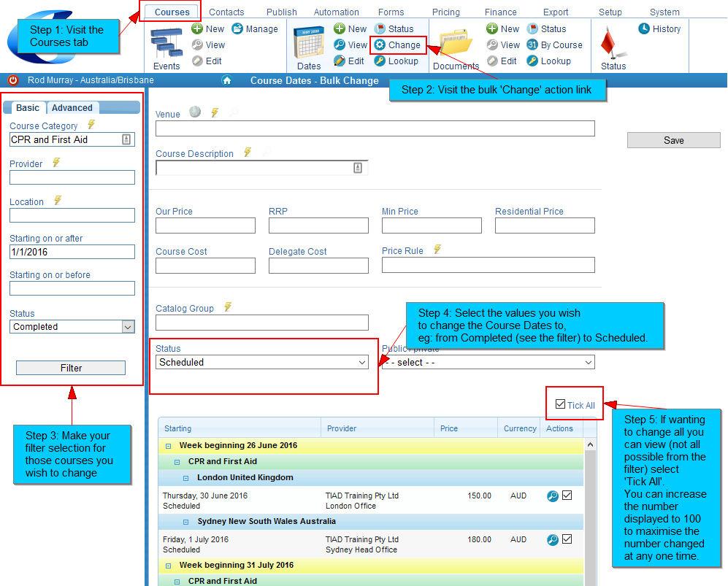The image size is (728, 586).
Task: Click the globe icon beside Venue
Action: pyautogui.click(x=195, y=112)
